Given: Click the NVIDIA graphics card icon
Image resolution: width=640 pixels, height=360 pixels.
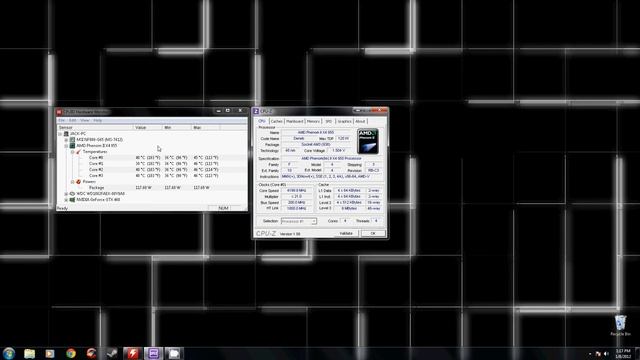Looking at the screenshot, I should pyautogui.click(x=72, y=200).
